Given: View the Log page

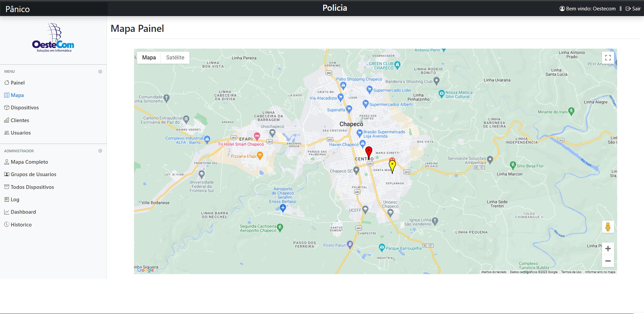Looking at the screenshot, I should point(12,200).
